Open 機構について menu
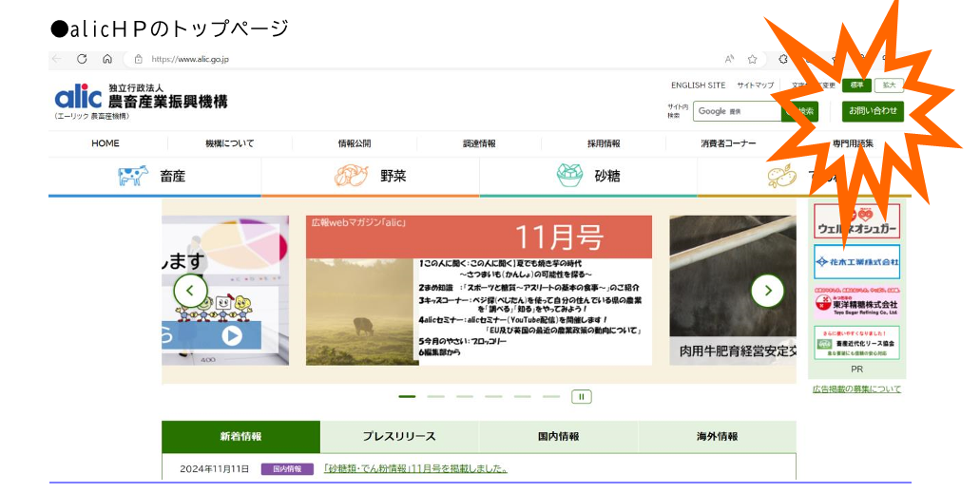Image resolution: width=980 pixels, height=493 pixels. (229, 143)
